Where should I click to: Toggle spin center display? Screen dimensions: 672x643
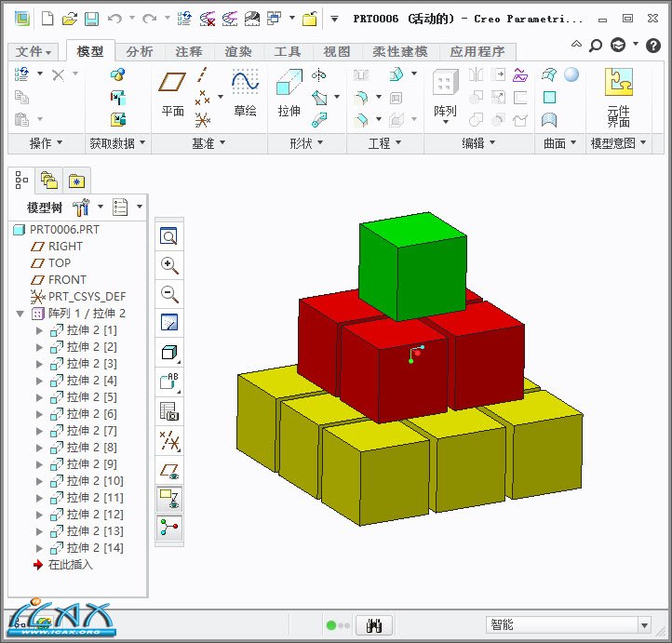point(168,528)
